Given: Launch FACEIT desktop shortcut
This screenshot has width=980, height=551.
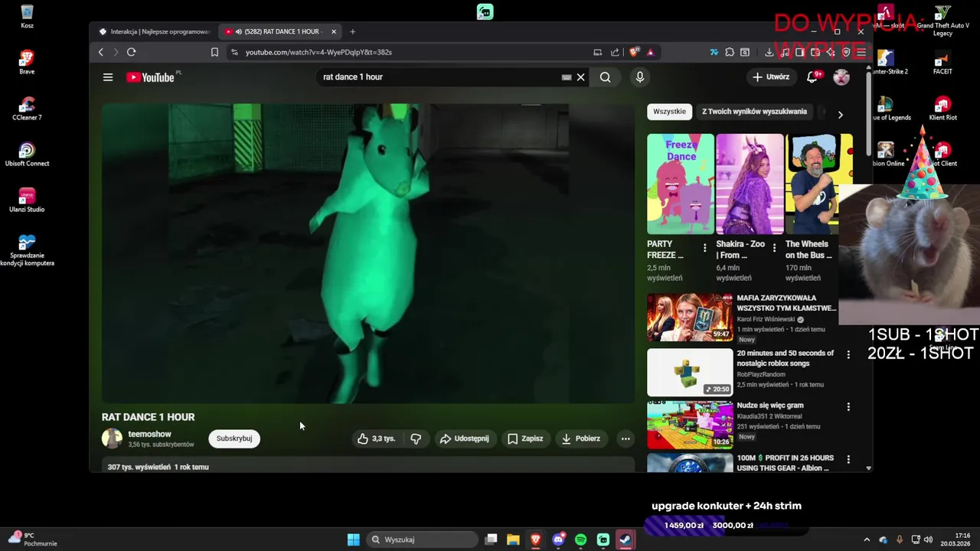Looking at the screenshot, I should 942,63.
